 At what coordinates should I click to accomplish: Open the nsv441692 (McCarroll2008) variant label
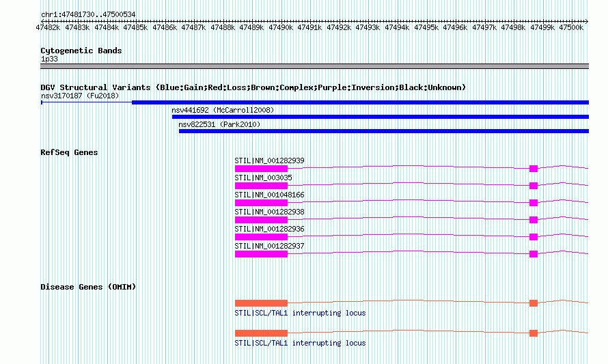[223, 110]
